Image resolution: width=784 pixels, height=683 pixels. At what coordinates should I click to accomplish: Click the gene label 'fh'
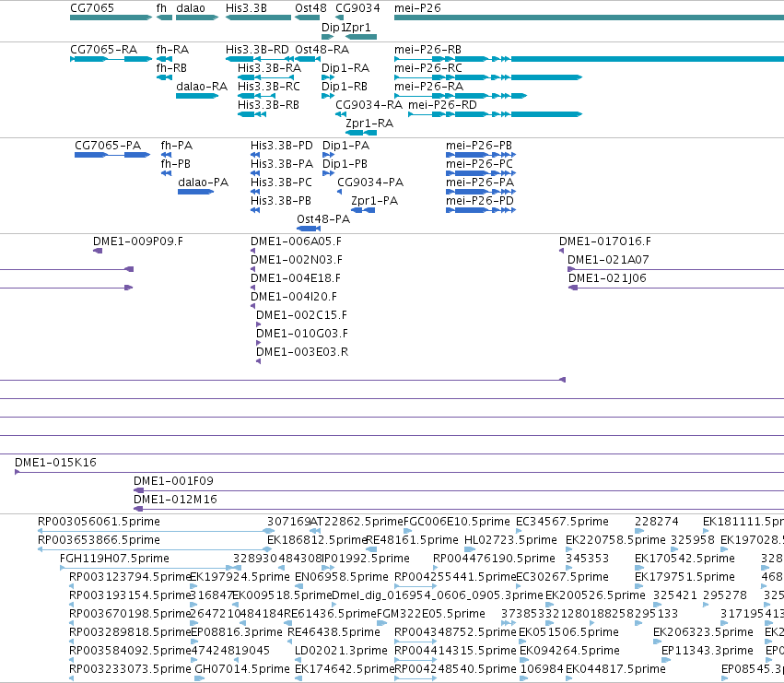pos(161,8)
